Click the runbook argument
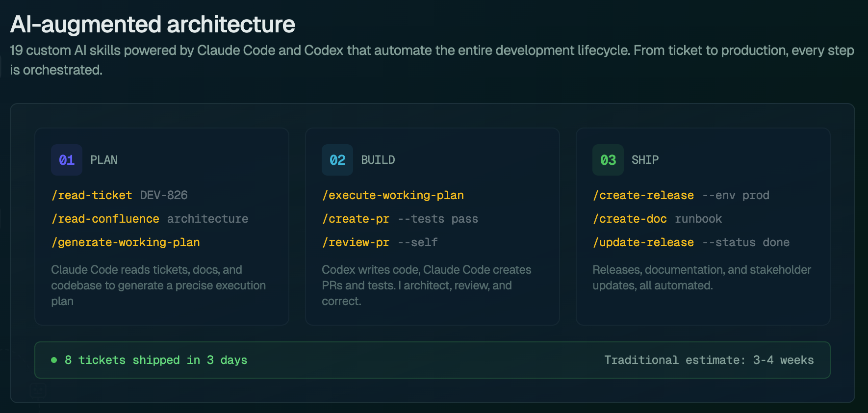This screenshot has height=413, width=868. [698, 219]
